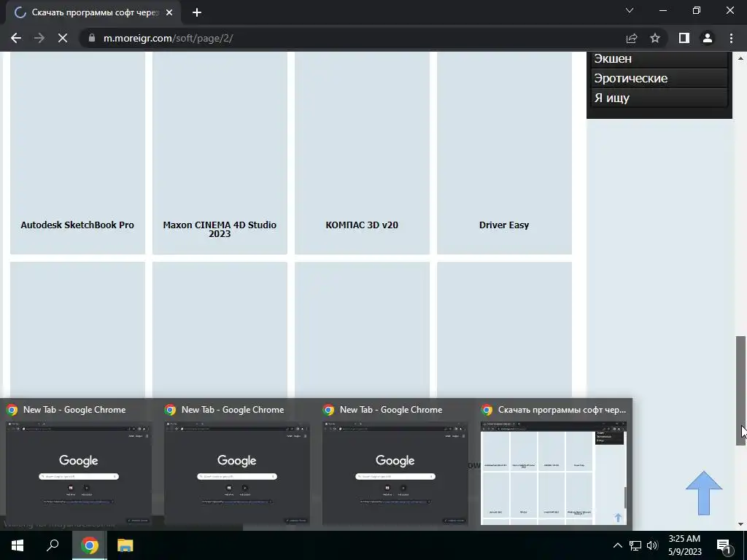Open the Экшен category

click(659, 59)
